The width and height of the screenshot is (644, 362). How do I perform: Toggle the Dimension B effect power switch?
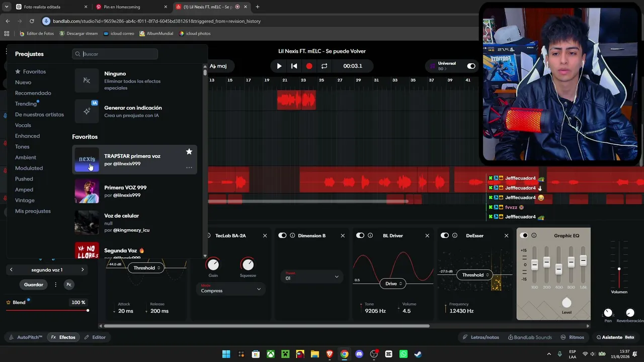coord(282,235)
